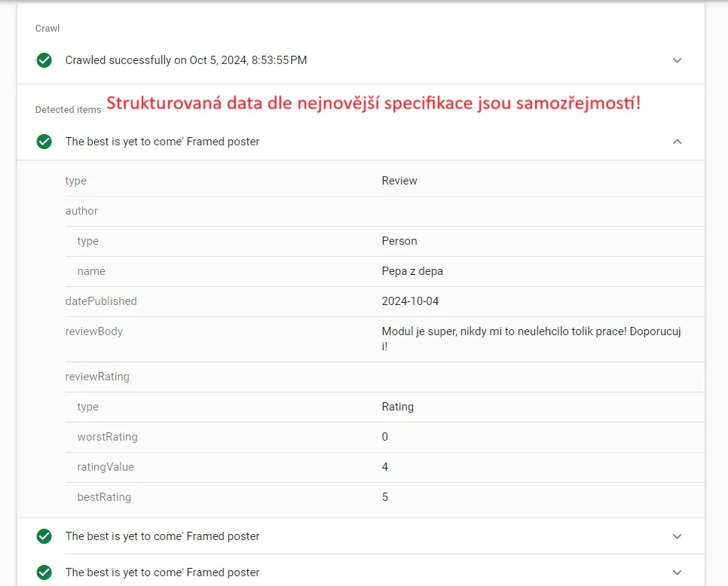Click the Crawled successfully on Oct 5 text
The image size is (728, 586).
point(185,60)
